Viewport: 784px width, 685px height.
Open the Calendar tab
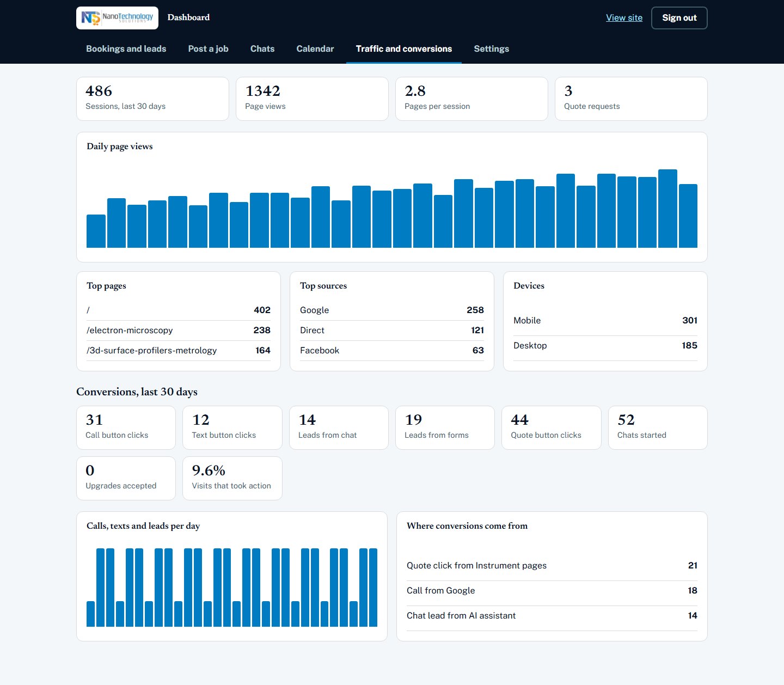coord(315,48)
